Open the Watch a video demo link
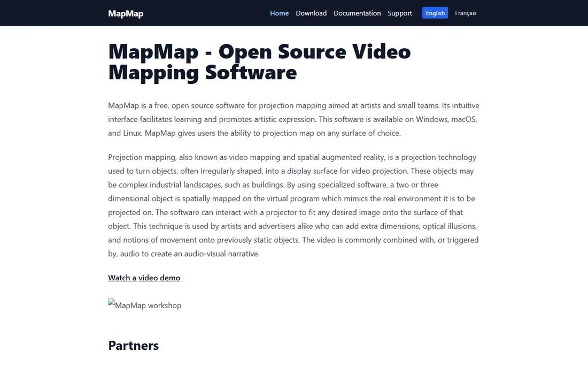The height and width of the screenshot is (368, 588). (144, 278)
